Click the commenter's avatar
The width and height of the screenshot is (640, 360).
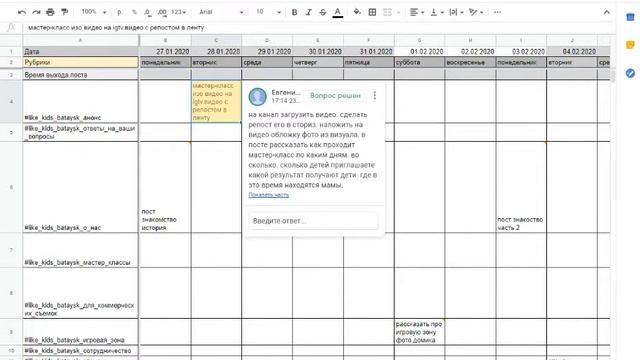[x=258, y=96]
